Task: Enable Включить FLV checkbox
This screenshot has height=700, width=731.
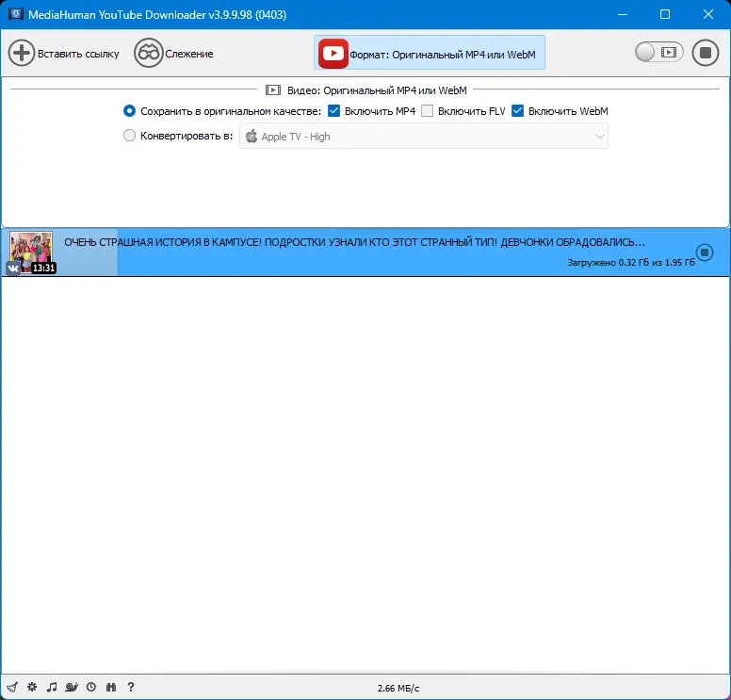Action: (427, 111)
